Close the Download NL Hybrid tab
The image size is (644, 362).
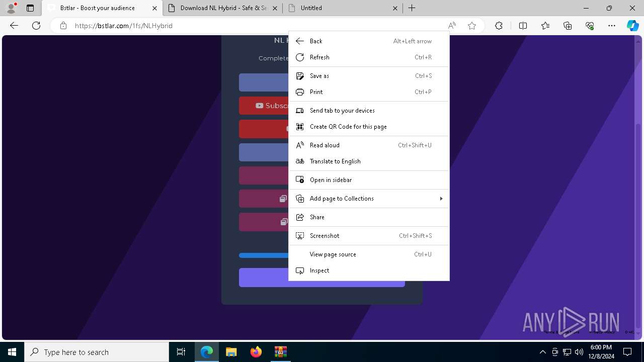click(275, 8)
